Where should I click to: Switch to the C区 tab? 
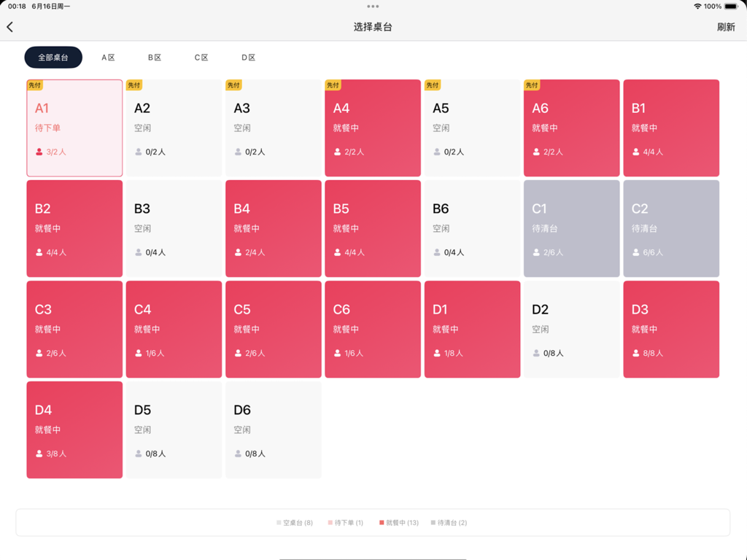click(x=201, y=57)
